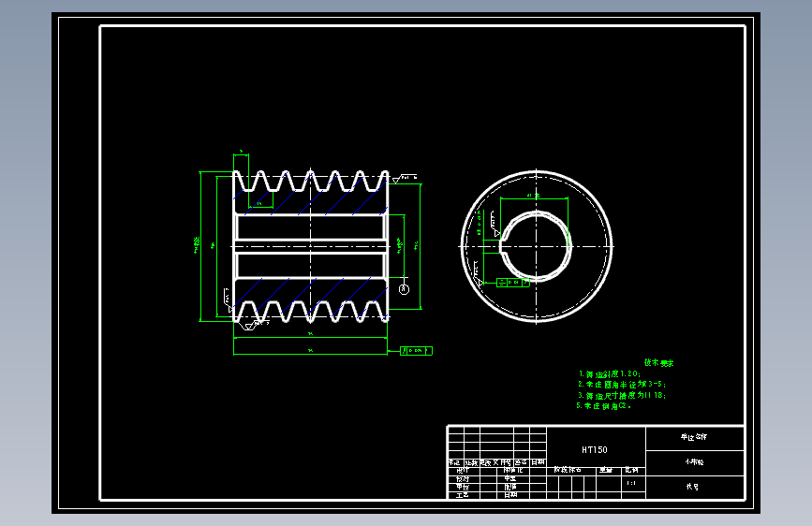The height and width of the screenshot is (526, 812).
Task: Click the HT150 material label in the title block
Action: tap(594, 450)
